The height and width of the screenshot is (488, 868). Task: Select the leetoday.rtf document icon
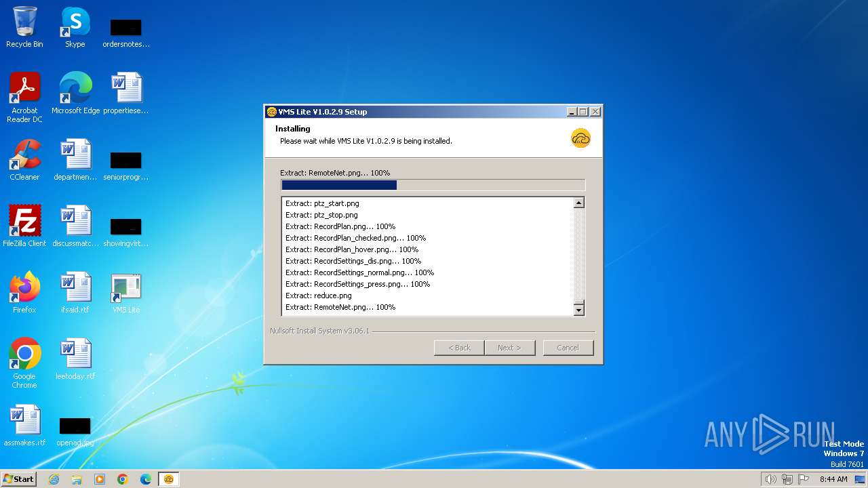(x=75, y=359)
